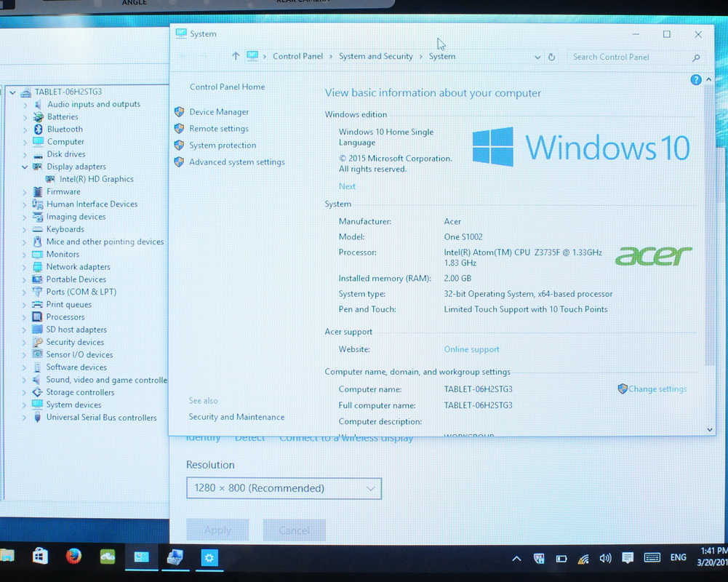This screenshot has height=582, width=728.
Task: Go to Control Panel in breadcrumb
Action: [x=297, y=56]
